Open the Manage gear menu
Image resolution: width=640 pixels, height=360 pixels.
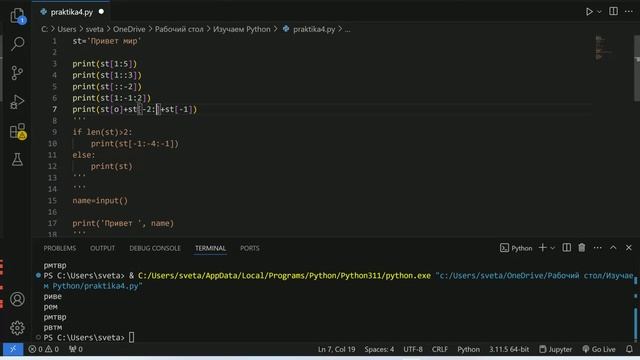(x=17, y=328)
